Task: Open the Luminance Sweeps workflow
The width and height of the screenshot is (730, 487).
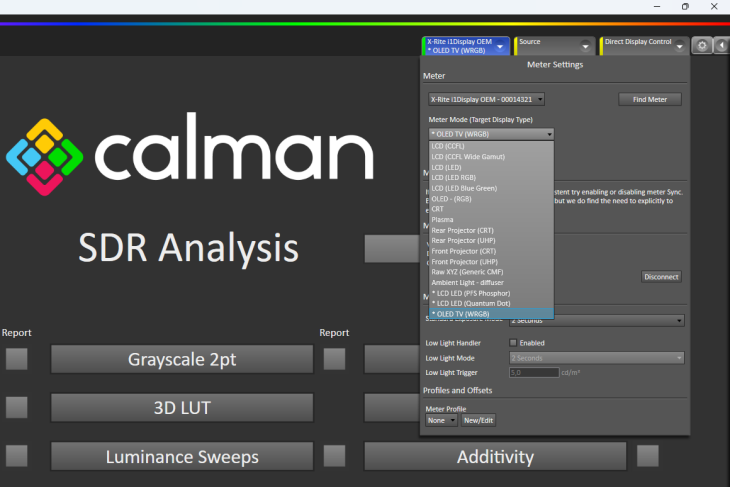Action: pyautogui.click(x=182, y=457)
